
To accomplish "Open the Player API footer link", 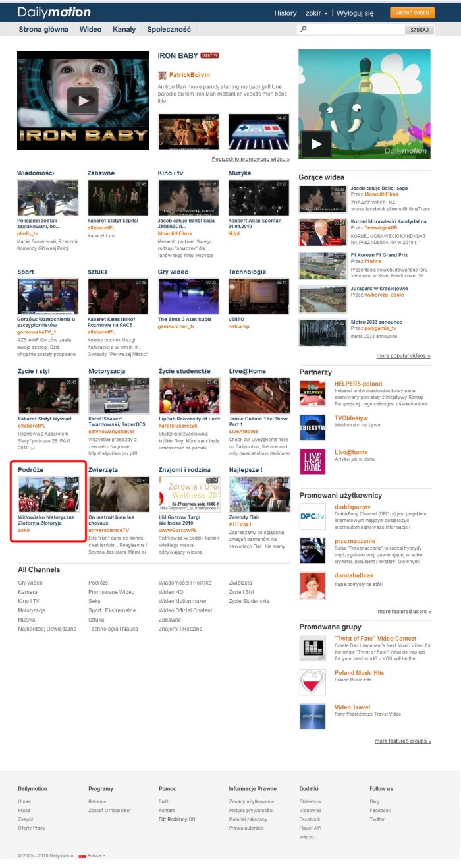I will pyautogui.click(x=310, y=828).
